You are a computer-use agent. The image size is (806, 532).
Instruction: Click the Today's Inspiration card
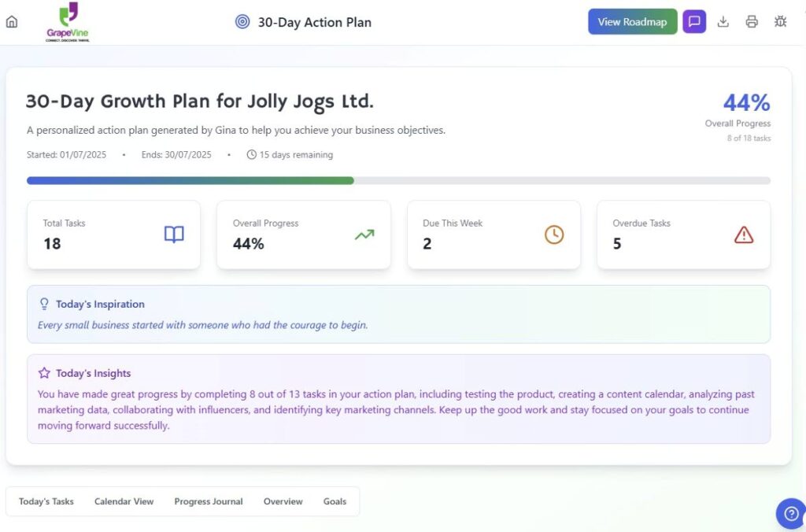[398, 314]
